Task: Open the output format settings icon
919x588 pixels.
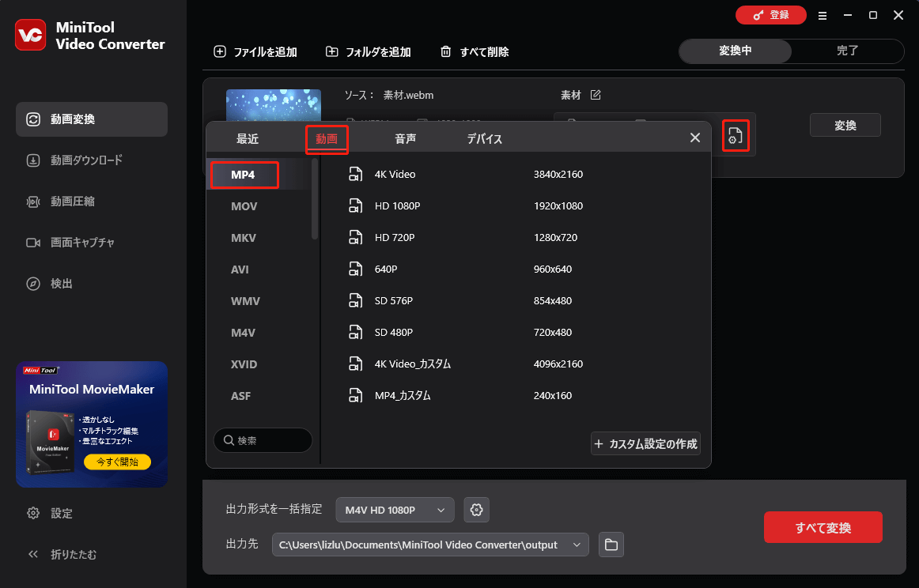Action: 735,135
